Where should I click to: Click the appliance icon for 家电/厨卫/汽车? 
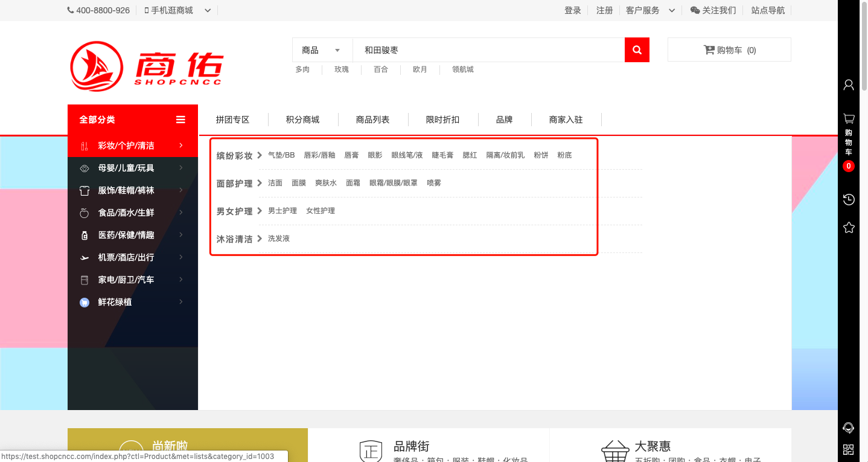(85, 280)
